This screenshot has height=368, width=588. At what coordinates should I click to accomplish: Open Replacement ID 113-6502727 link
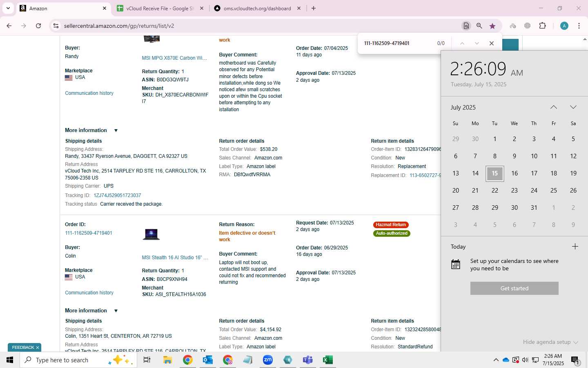[425, 175]
